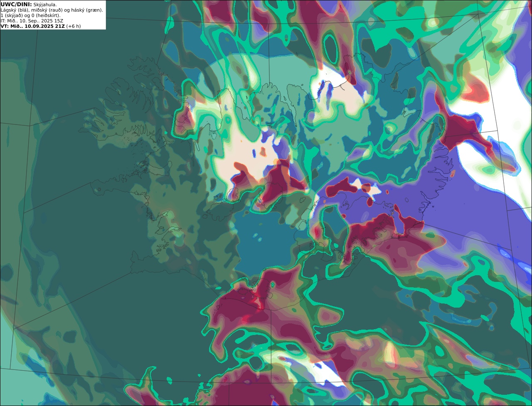Image resolution: width=532 pixels, height=406 pixels.
Task: Click the bold 'UWC/DINI:' title label
Action: pos(16,4)
